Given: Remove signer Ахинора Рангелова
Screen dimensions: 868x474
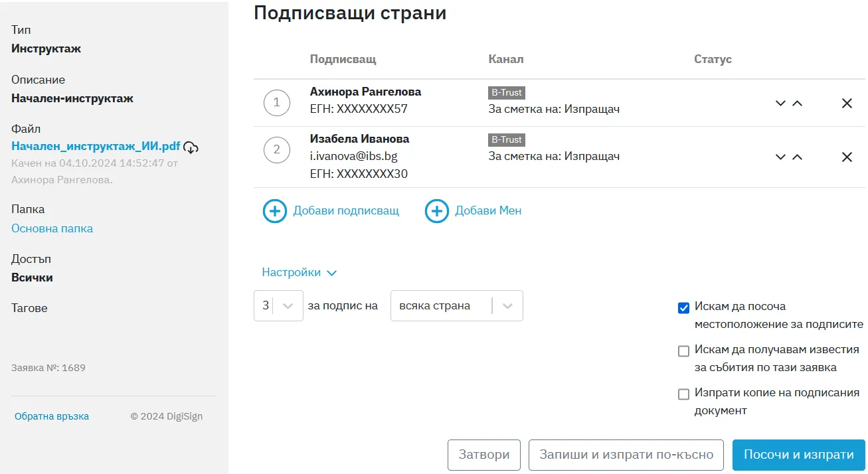Looking at the screenshot, I should point(847,103).
